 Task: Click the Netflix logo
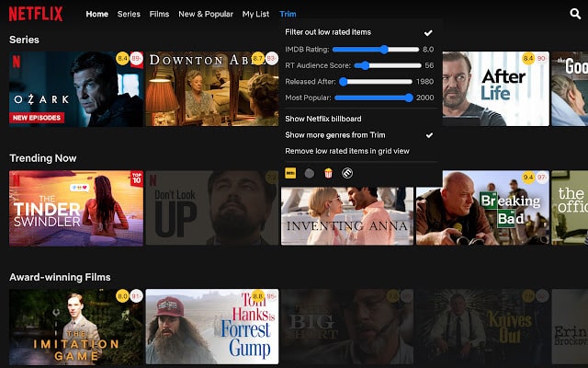coord(36,14)
